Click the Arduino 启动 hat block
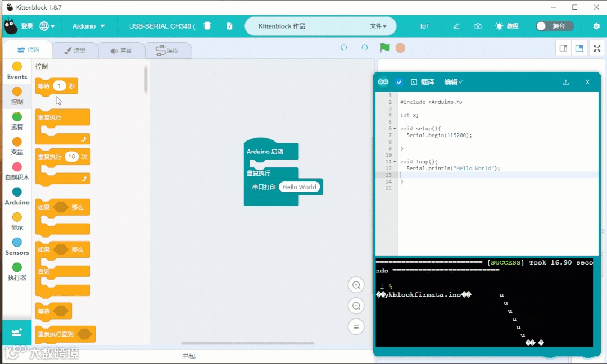607x364 pixels. pyautogui.click(x=271, y=150)
